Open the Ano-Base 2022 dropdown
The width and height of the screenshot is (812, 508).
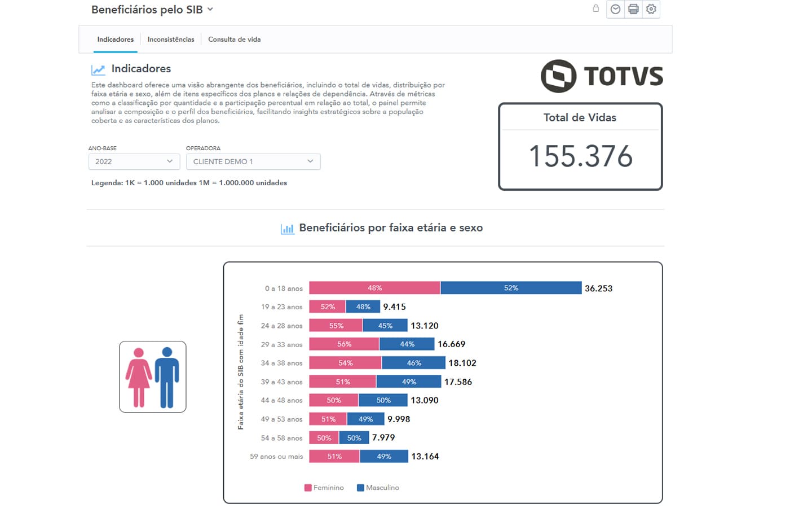(134, 161)
